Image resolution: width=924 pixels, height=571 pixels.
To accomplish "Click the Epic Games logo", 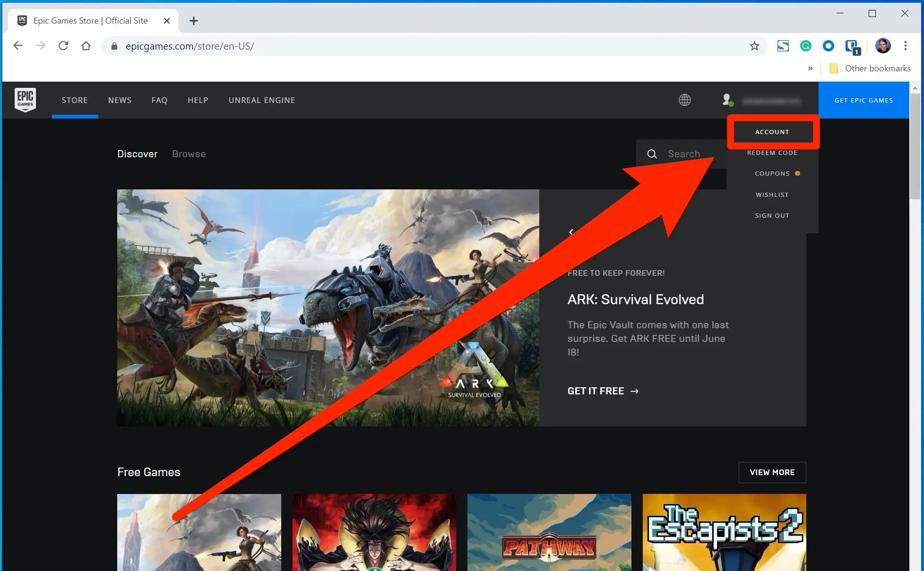I will point(25,100).
